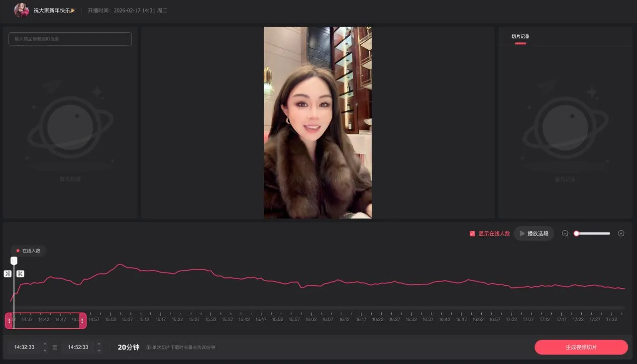Click the right handle of the pink selection range
Screen dimensions: 637x364
(82, 321)
